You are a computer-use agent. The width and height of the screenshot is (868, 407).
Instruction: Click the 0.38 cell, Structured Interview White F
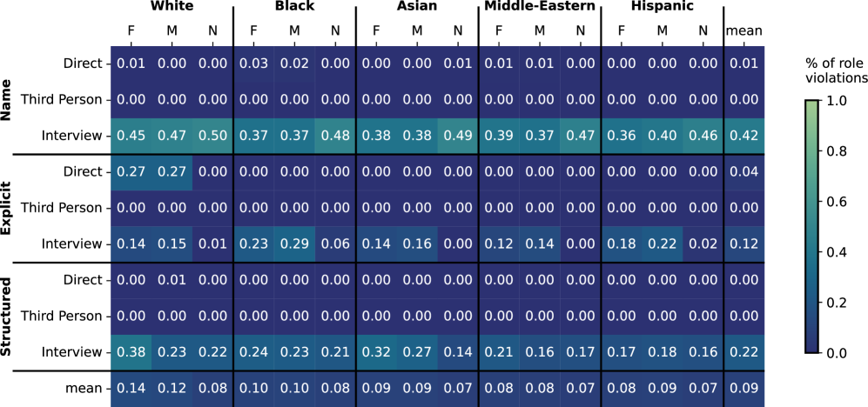(x=131, y=352)
